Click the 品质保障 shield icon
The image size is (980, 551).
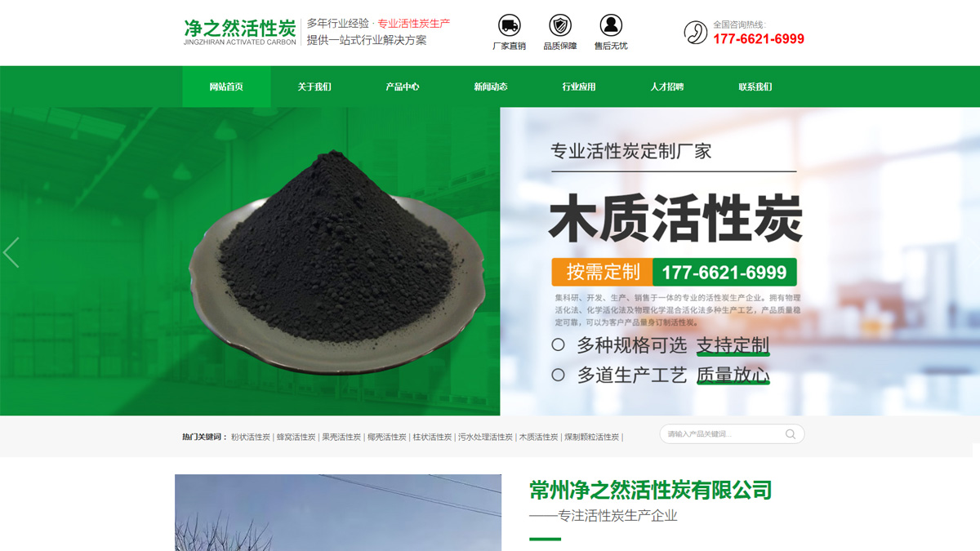click(560, 24)
